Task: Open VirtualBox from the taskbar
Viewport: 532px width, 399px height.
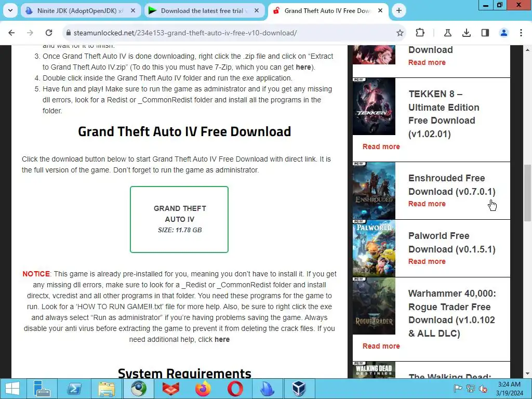Action: tap(299, 389)
